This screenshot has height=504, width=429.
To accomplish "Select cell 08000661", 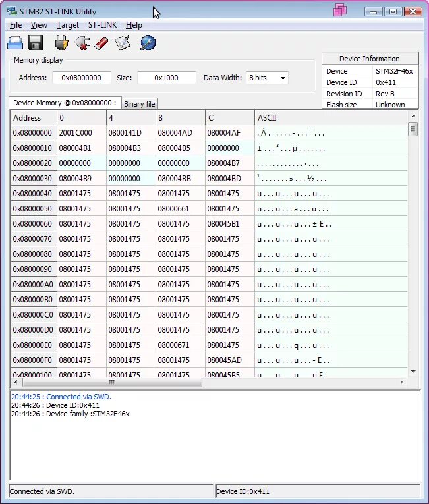I will (181, 209).
